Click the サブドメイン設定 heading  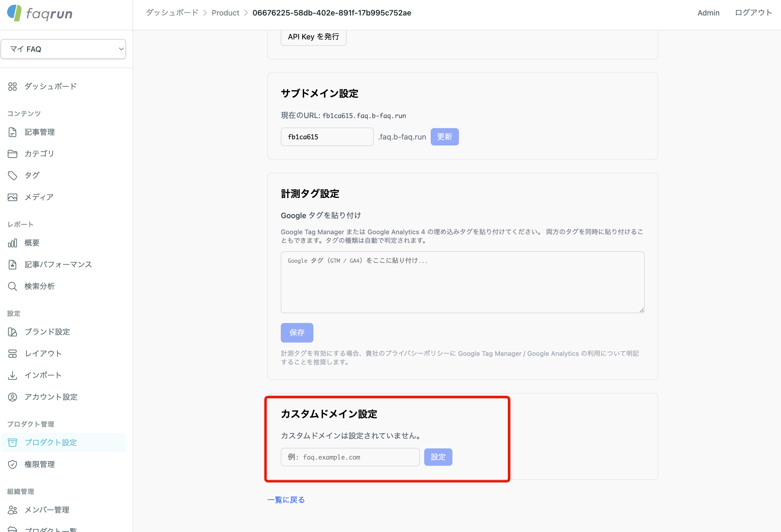(320, 93)
